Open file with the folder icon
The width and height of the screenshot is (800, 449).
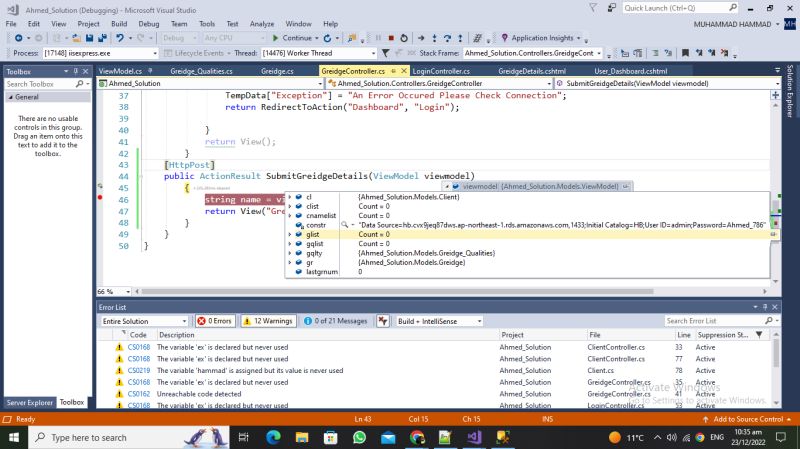coord(77,38)
